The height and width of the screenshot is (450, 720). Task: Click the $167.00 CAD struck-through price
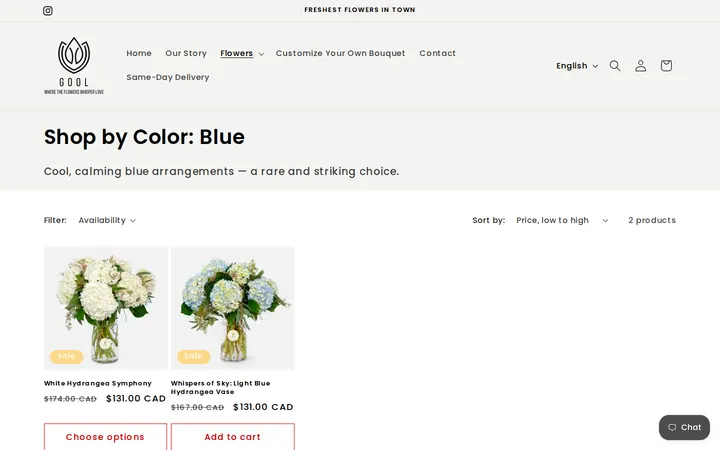[x=197, y=408]
